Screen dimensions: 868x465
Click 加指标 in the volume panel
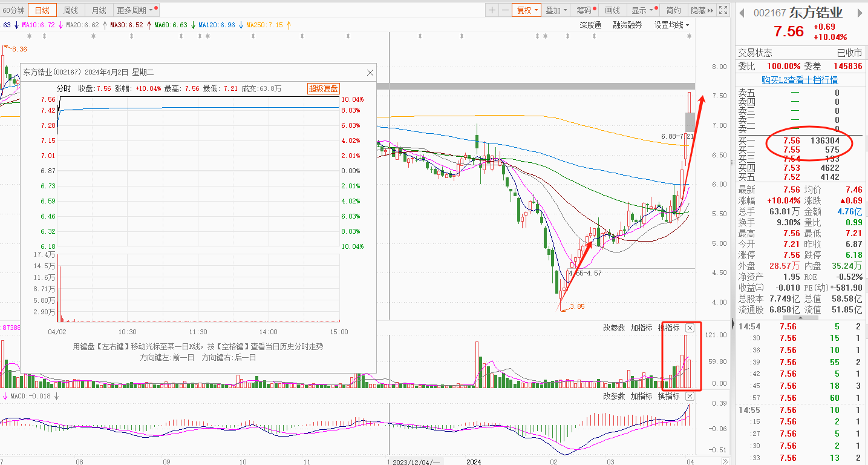tap(641, 328)
